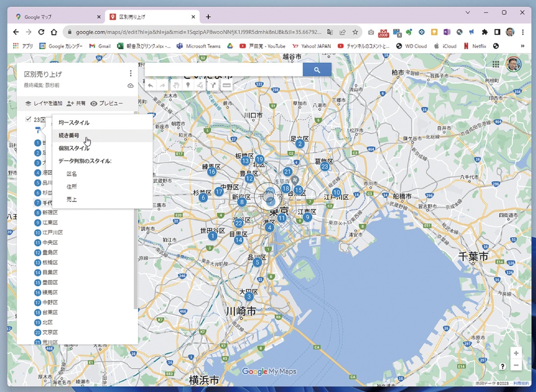Select 目黒区 in the layer list
536x392 pixels.
[x=50, y=272]
